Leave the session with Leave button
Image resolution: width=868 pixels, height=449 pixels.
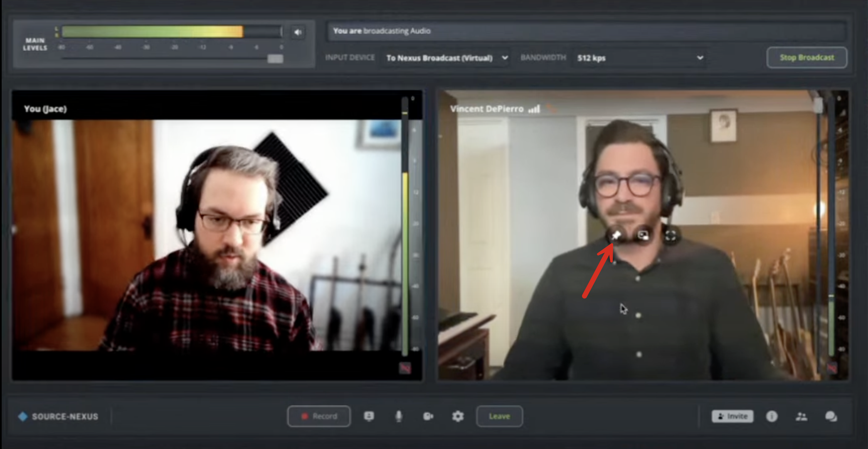click(499, 416)
